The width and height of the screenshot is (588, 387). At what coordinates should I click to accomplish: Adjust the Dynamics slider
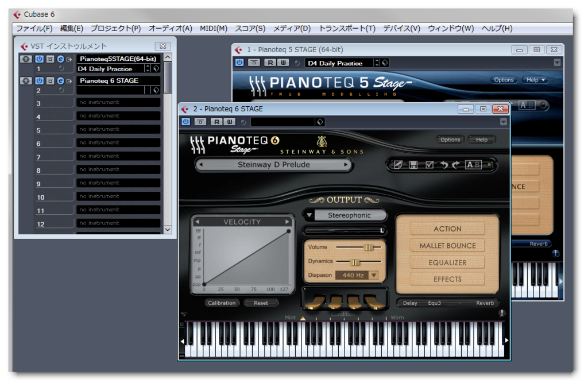coord(358,261)
